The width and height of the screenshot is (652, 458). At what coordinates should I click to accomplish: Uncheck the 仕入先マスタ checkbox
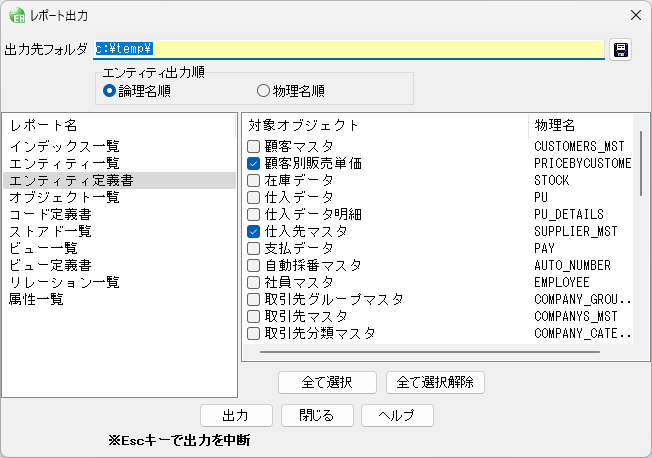[253, 231]
